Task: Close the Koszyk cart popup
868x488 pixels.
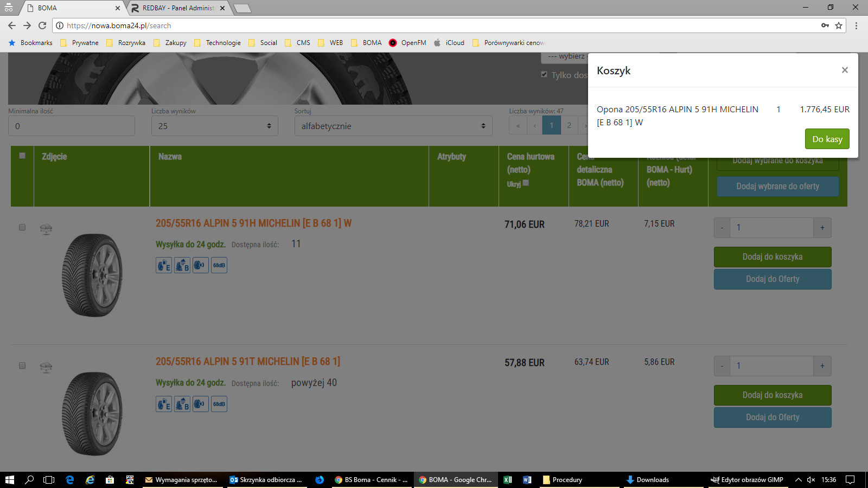Action: click(845, 70)
